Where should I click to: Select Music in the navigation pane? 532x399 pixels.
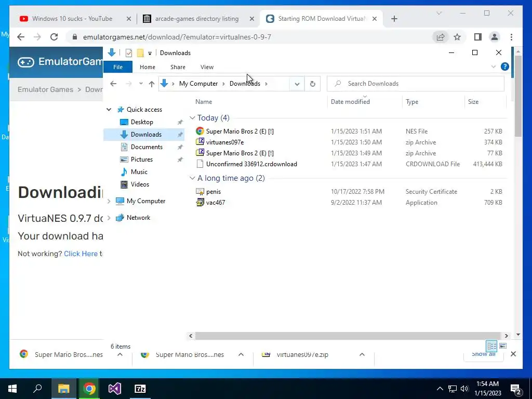pyautogui.click(x=139, y=172)
